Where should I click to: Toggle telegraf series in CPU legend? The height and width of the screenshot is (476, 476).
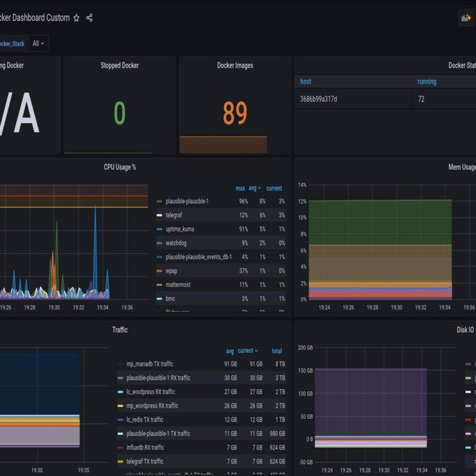pos(174,215)
